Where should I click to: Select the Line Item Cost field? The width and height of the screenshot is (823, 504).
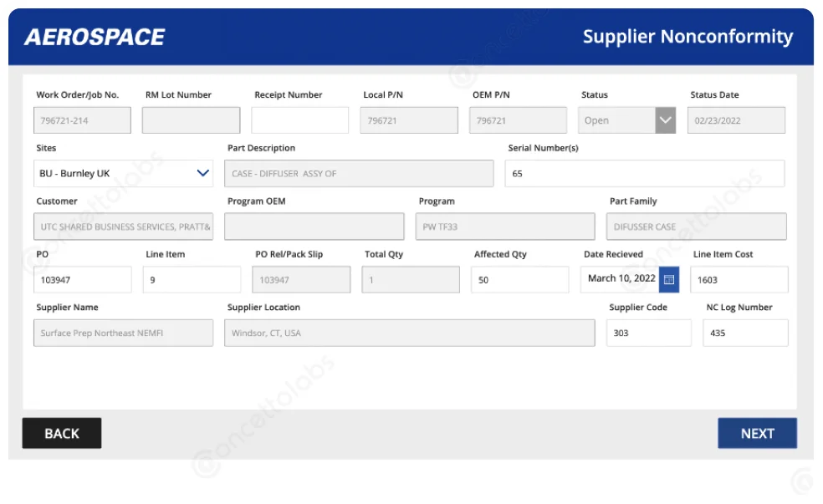pyautogui.click(x=739, y=280)
